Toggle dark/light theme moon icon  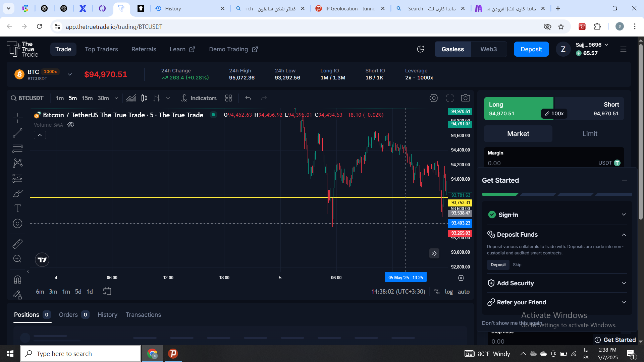pos(421,49)
